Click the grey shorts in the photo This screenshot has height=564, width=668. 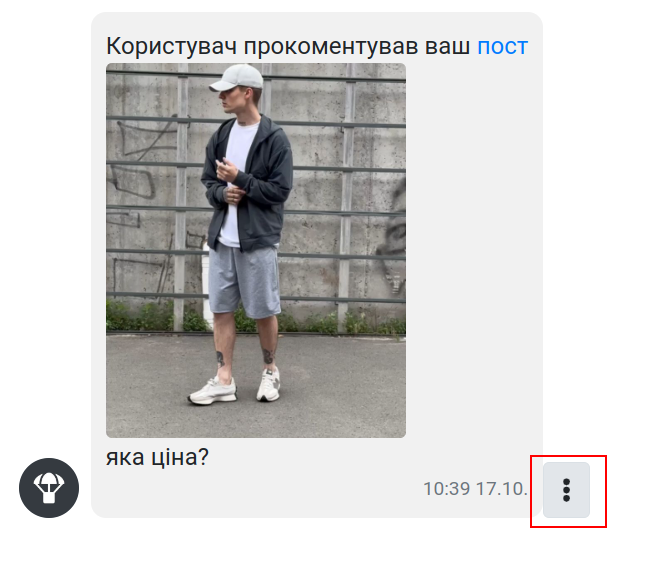pos(244,281)
